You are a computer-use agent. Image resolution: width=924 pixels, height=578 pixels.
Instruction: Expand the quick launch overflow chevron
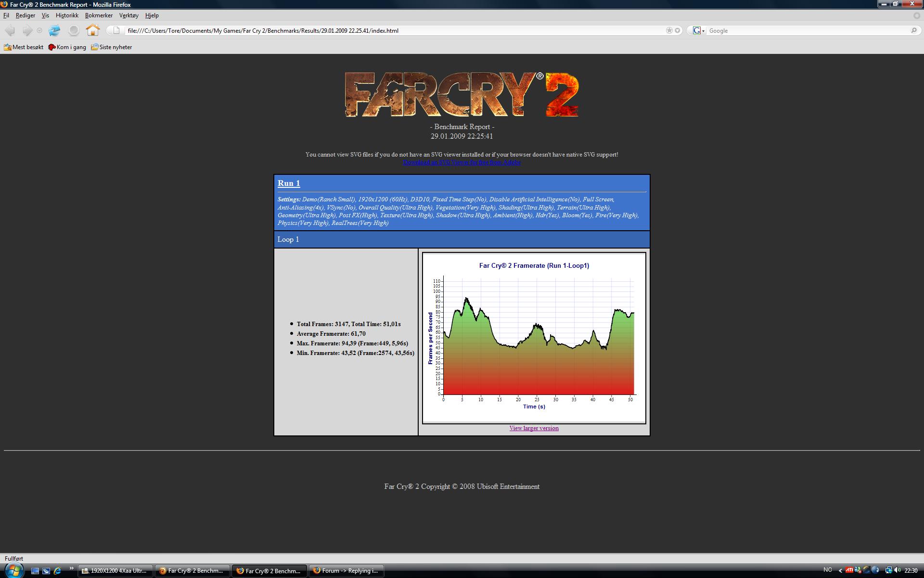click(71, 569)
